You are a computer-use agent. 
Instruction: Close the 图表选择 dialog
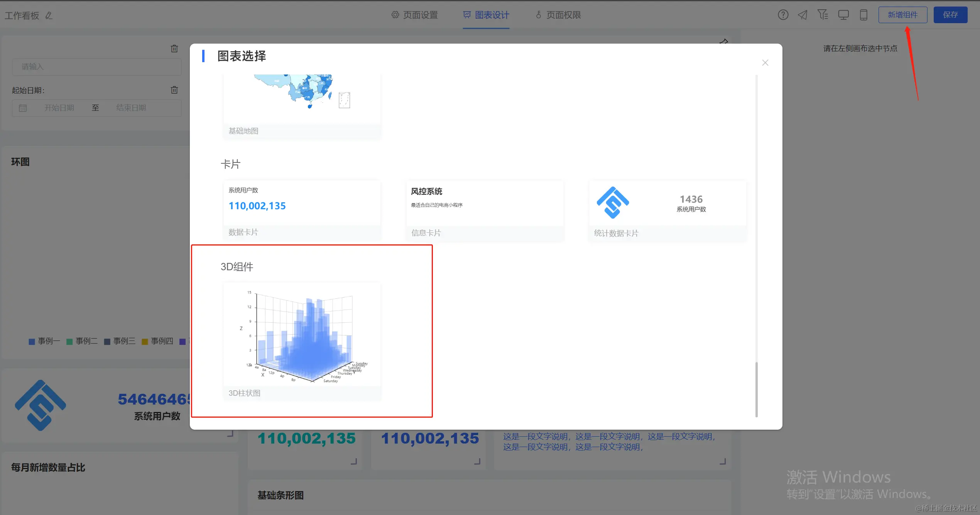(765, 63)
